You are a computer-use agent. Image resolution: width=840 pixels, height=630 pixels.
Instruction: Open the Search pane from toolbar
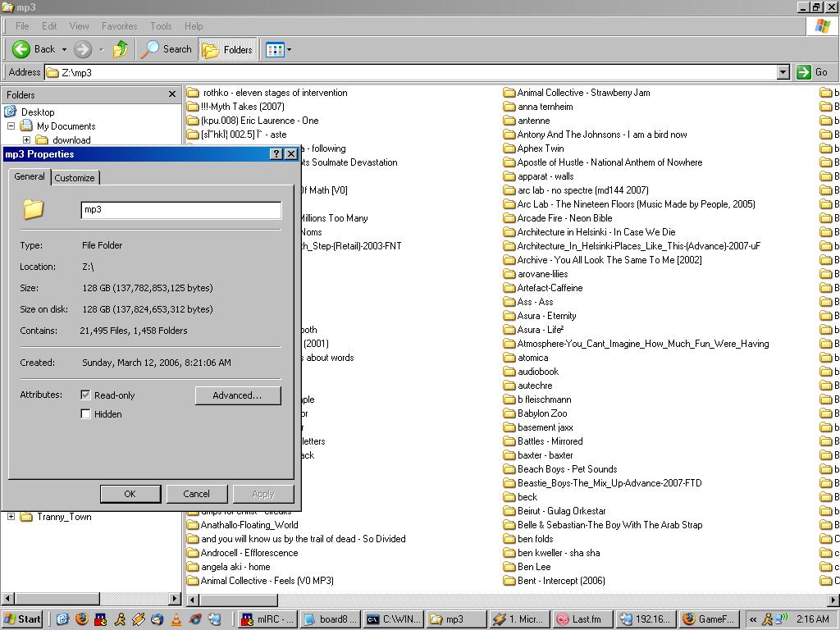click(x=167, y=49)
